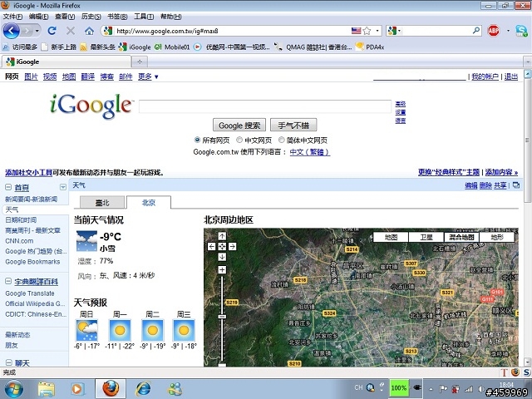Collapse the 聊天 section toggle
Screen dimensions: 532x399
8,362
